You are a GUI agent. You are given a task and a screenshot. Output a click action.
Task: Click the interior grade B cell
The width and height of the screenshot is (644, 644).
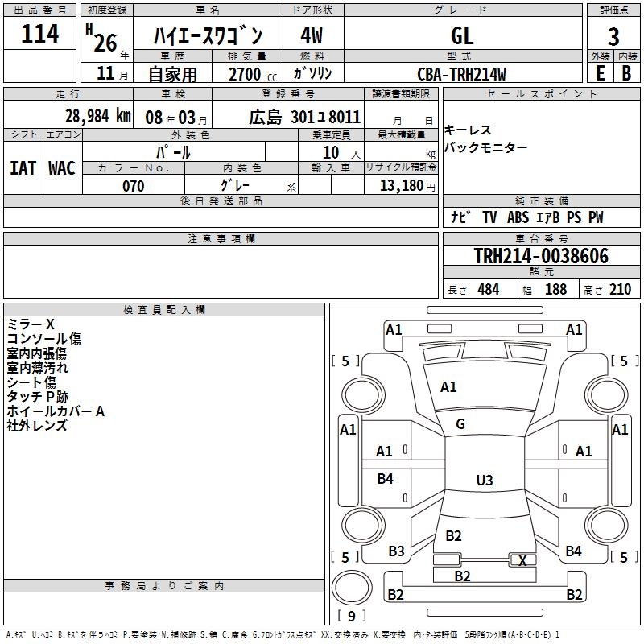coord(627,72)
